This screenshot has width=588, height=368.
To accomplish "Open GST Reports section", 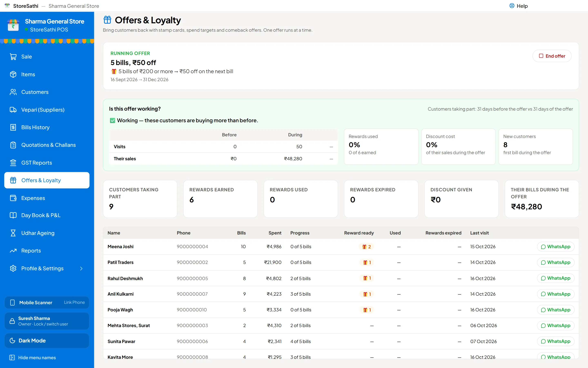I will [x=47, y=163].
